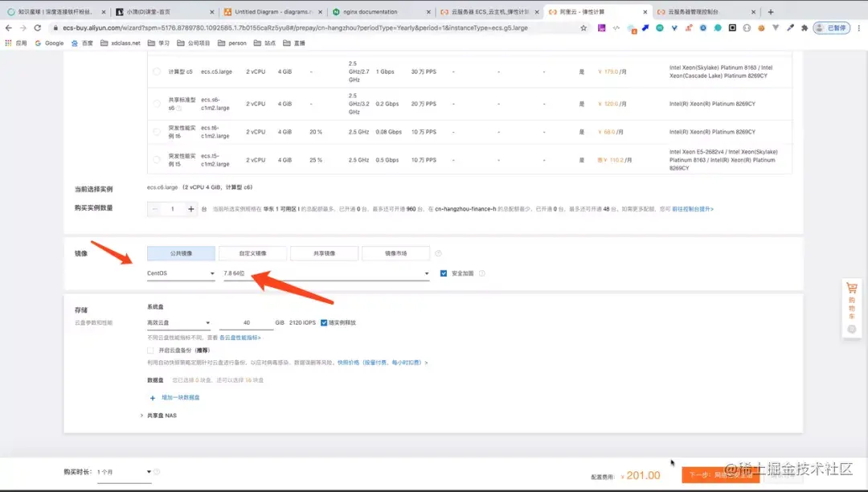
Task: Open the 7.8 64位 version dropdown
Action: (326, 273)
